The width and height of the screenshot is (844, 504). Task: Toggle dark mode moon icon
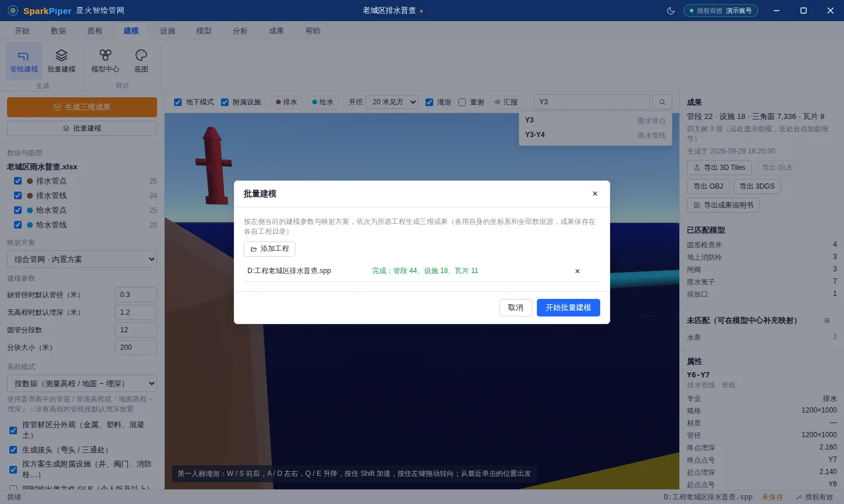click(x=671, y=11)
